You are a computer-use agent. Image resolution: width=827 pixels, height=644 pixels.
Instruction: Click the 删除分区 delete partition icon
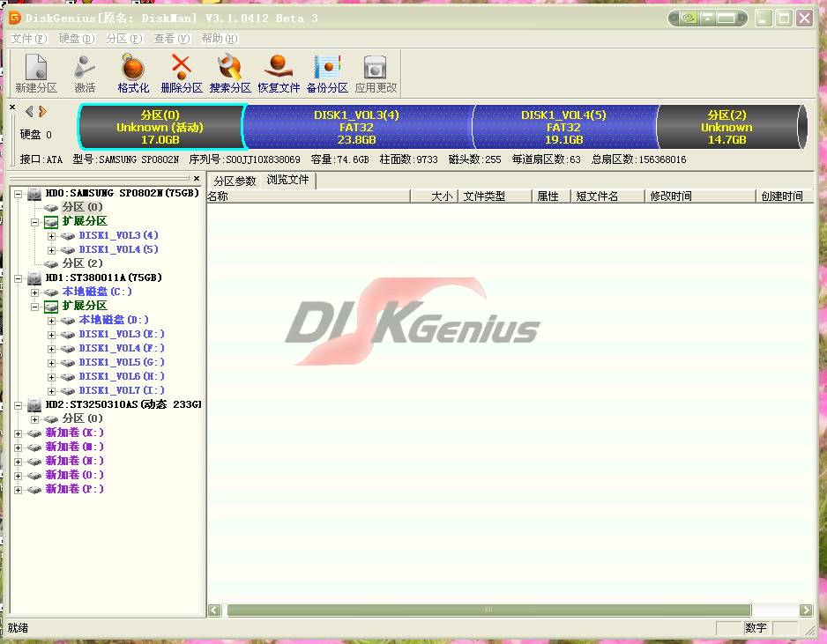[182, 68]
